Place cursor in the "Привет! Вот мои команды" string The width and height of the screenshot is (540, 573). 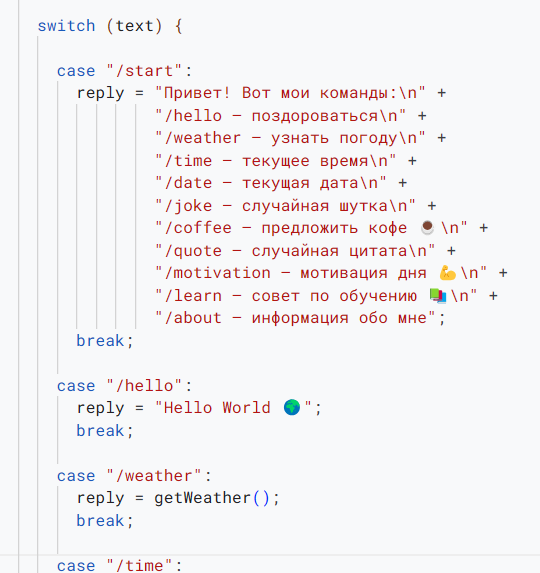(x=290, y=93)
